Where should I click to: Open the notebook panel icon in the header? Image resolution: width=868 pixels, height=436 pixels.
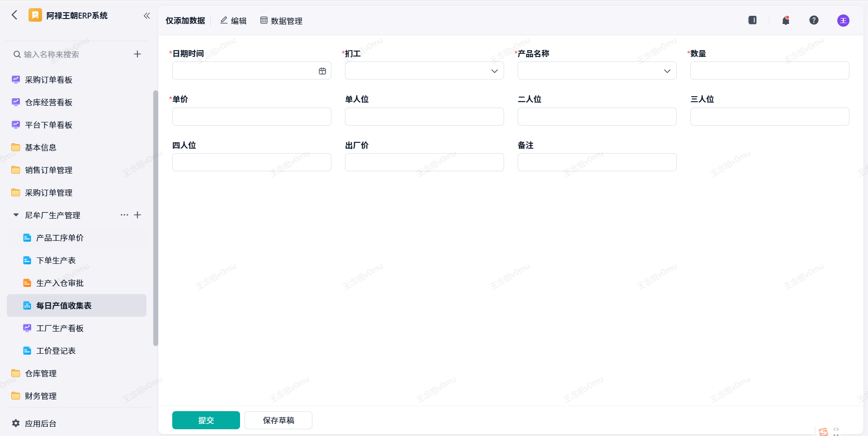click(752, 20)
